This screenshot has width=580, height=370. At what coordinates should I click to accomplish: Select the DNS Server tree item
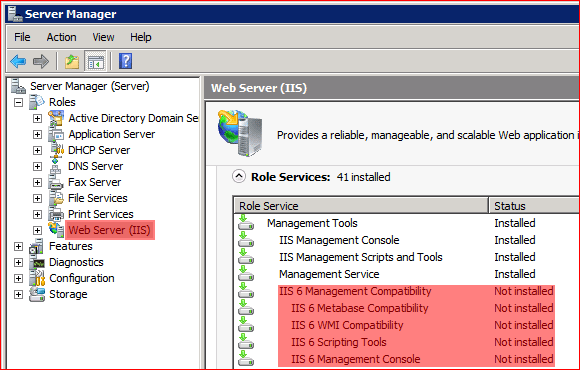(95, 166)
